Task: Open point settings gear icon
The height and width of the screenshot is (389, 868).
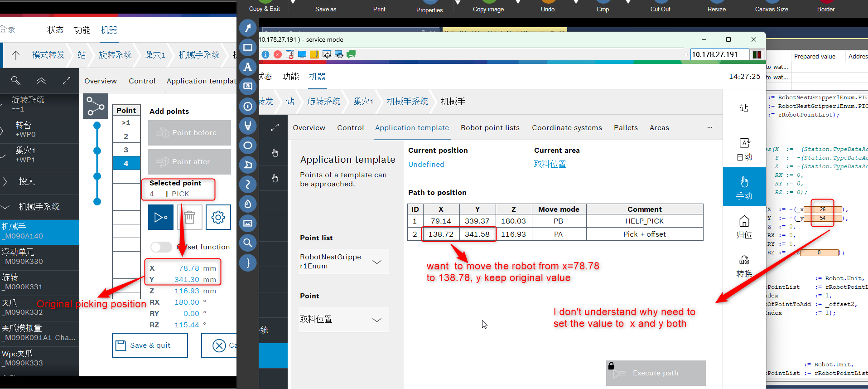Action: pyautogui.click(x=218, y=217)
